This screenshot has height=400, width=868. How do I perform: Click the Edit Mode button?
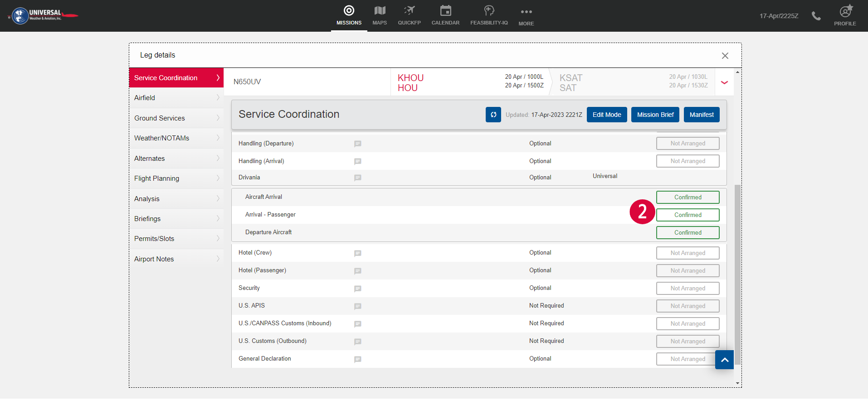pos(607,115)
